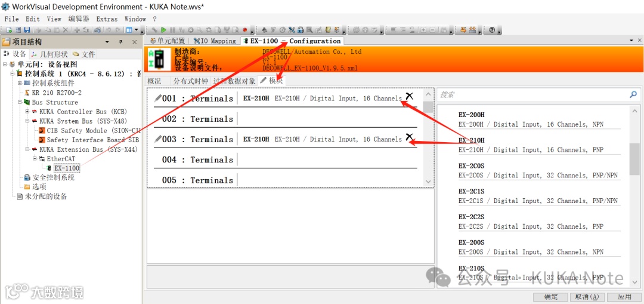The height and width of the screenshot is (304, 644).
Task: Collapse KUKA System Bus (SYS-X48) node
Action: tap(27, 121)
